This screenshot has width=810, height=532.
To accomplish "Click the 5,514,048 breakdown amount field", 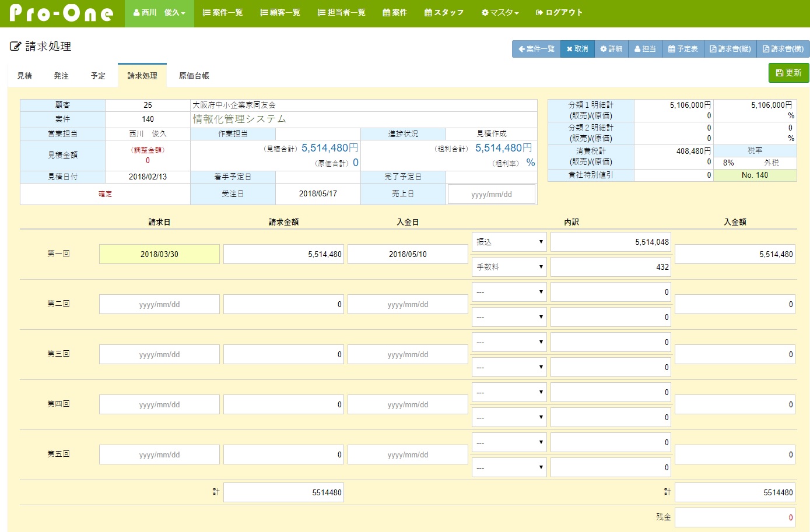I will coord(611,242).
